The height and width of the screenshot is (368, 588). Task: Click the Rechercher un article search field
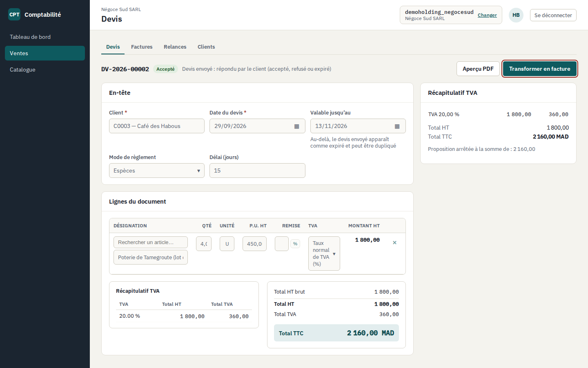(x=151, y=242)
